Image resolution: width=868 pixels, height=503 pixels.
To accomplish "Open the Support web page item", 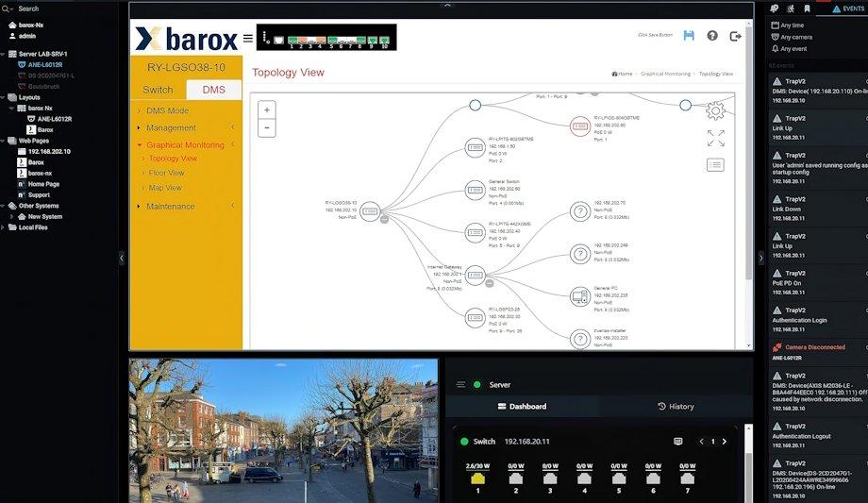I will pos(34,195).
